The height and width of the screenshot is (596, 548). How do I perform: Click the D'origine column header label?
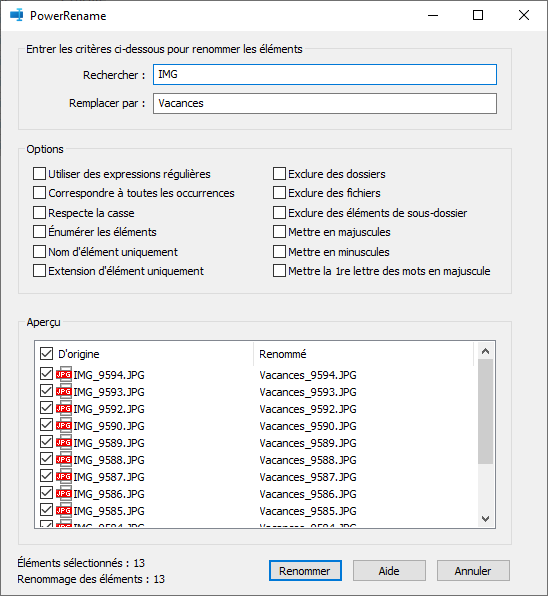click(79, 354)
